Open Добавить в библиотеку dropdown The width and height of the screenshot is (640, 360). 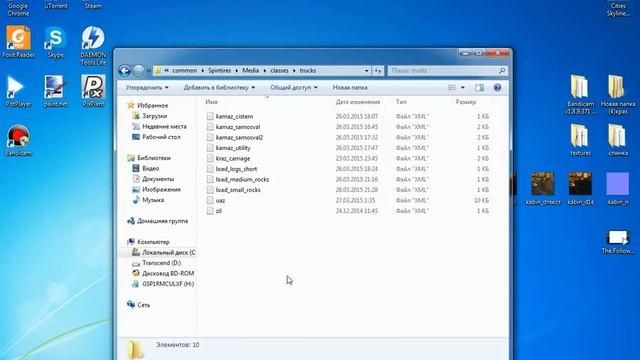pyautogui.click(x=219, y=87)
